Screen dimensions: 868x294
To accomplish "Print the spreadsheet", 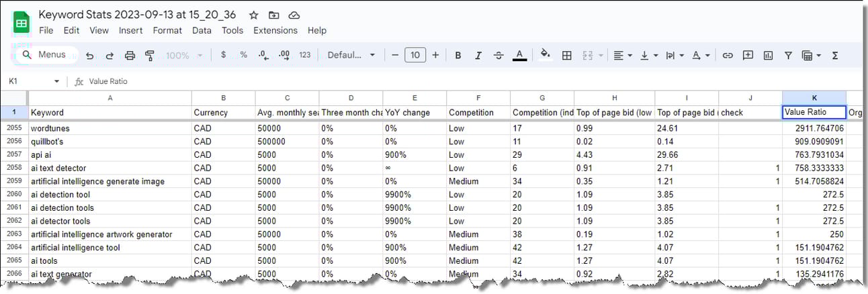I will point(130,55).
